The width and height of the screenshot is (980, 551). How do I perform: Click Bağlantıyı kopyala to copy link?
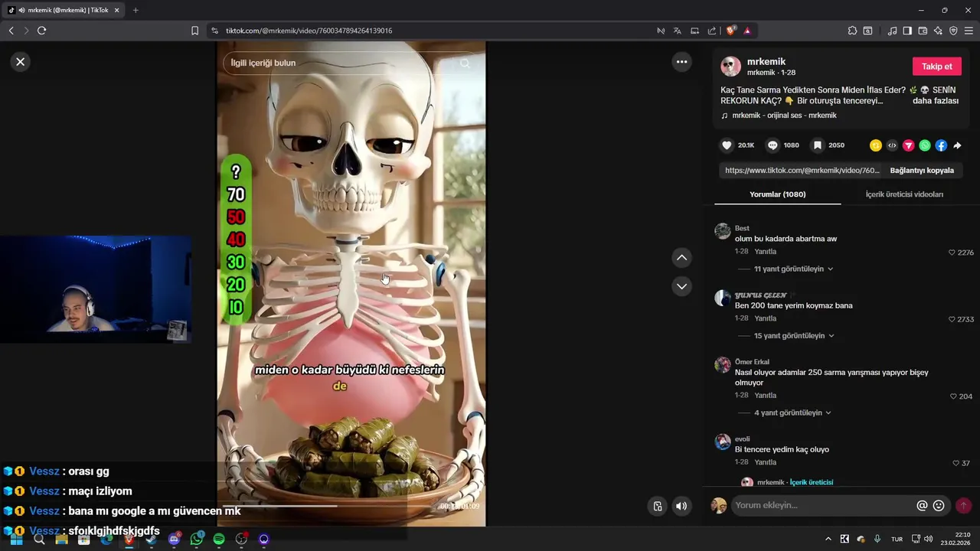click(922, 171)
